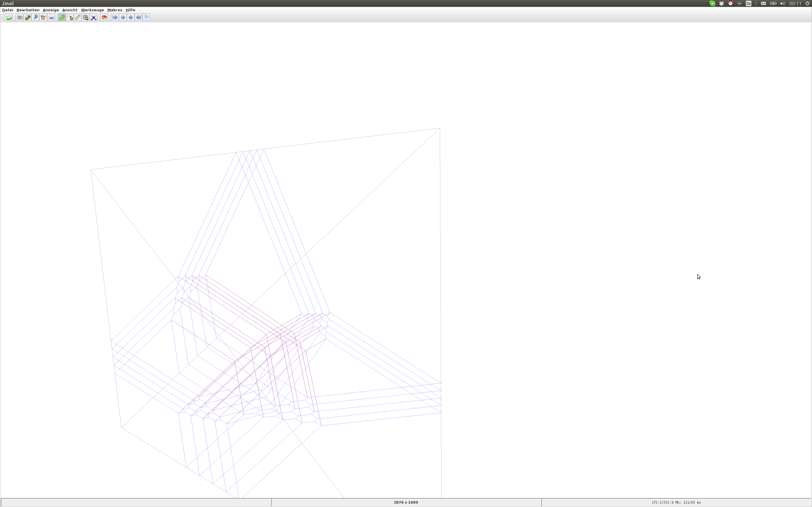Select the ruler measurement tool
This screenshot has height=507, width=812.
pos(78,18)
